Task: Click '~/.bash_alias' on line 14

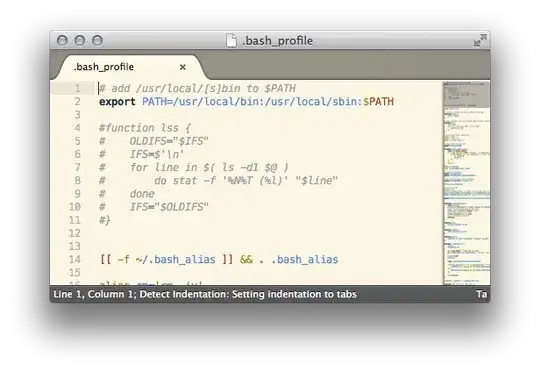Action: point(176,259)
